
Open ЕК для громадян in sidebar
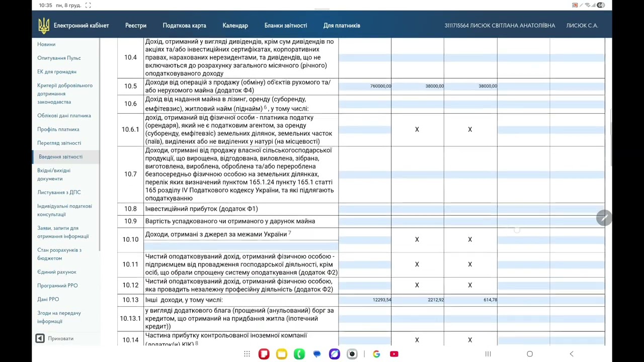pos(57,71)
